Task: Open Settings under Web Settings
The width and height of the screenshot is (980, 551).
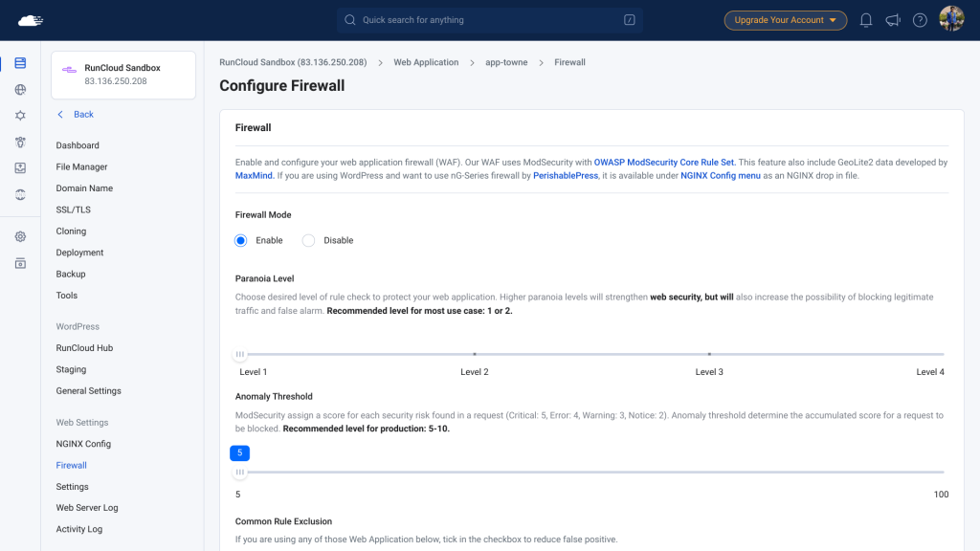Action: (72, 487)
